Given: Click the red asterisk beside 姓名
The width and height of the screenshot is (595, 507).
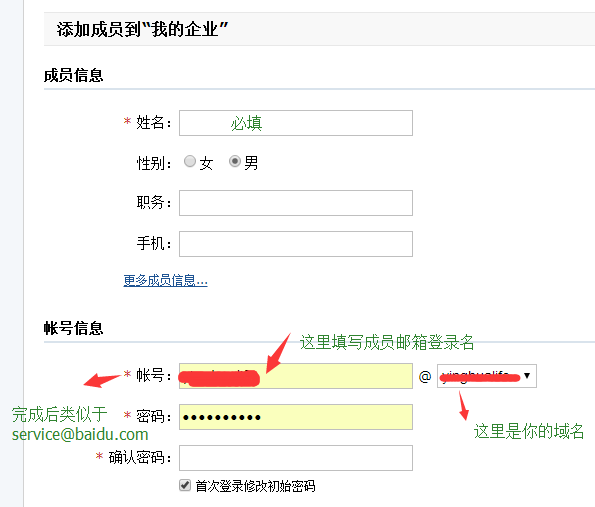Looking at the screenshot, I should [127, 121].
